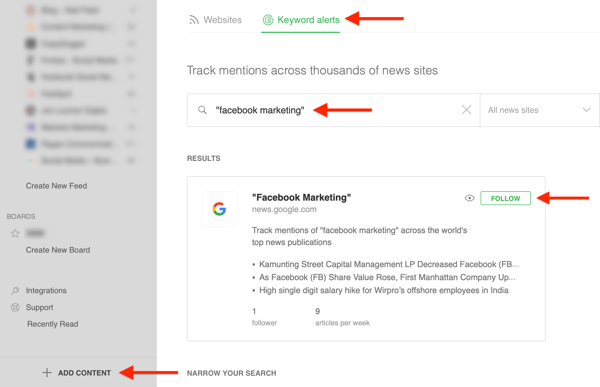
Task: Select the Keyword alerts tab
Action: click(x=301, y=20)
